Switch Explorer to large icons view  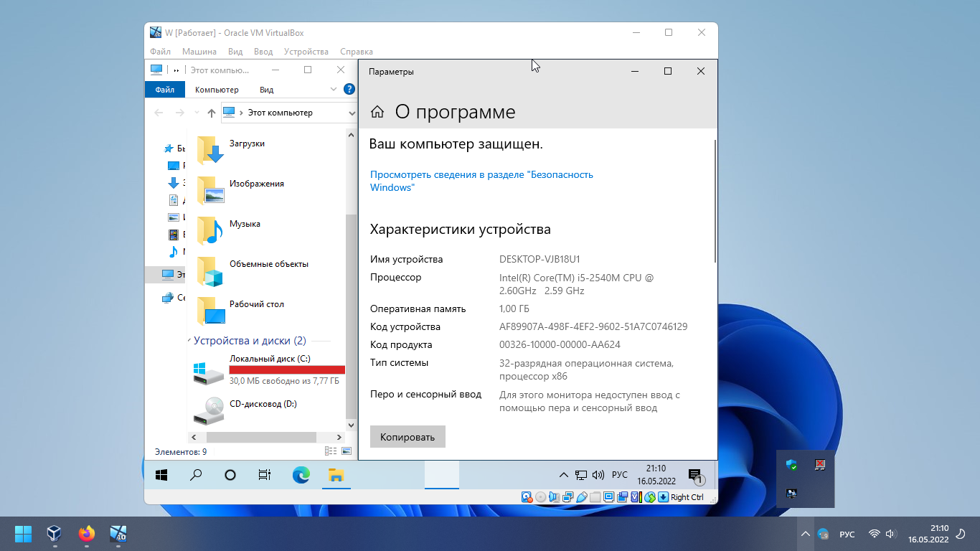tap(347, 451)
